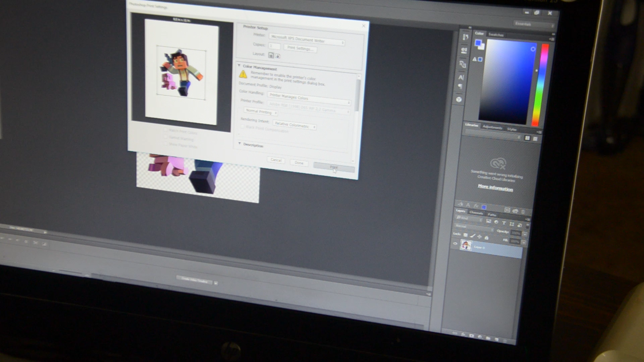Click the Libraries trash delete icon
644x362 pixels.
click(x=523, y=212)
